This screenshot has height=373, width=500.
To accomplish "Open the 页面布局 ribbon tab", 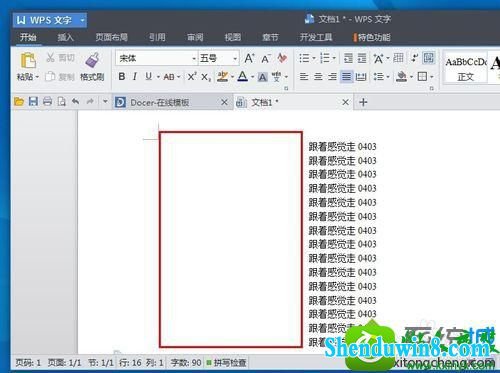I will click(x=112, y=37).
